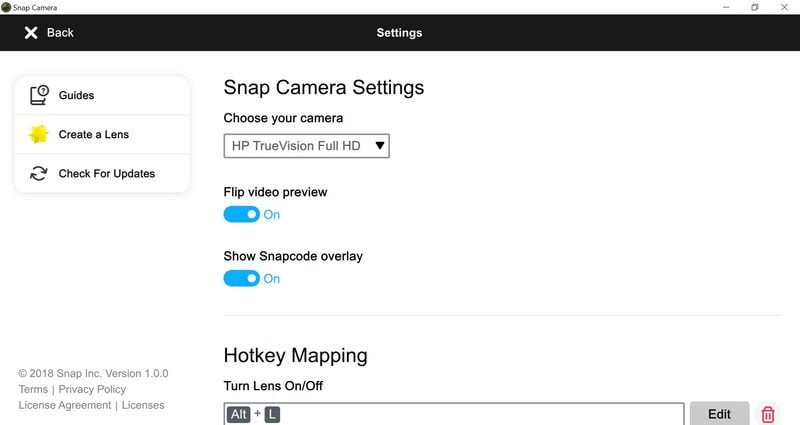Image resolution: width=800 pixels, height=425 pixels.
Task: Click the camera dropdown arrow
Action: coord(380,146)
